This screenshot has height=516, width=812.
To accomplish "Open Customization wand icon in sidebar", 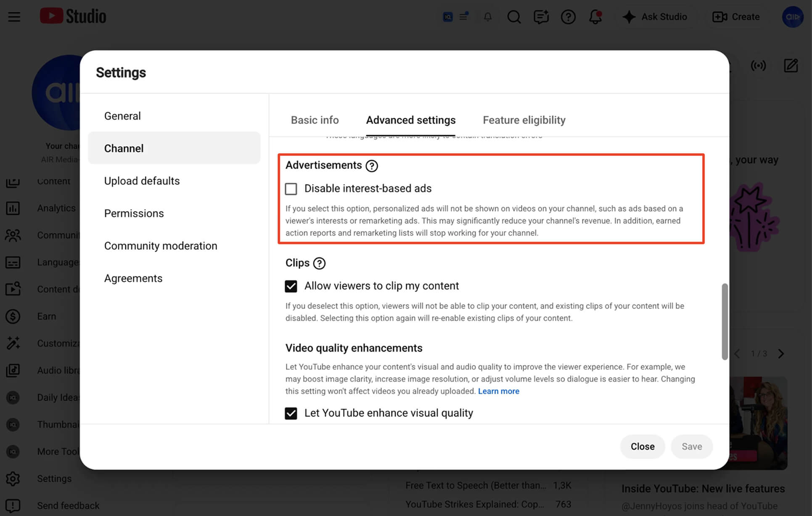I will pyautogui.click(x=13, y=343).
